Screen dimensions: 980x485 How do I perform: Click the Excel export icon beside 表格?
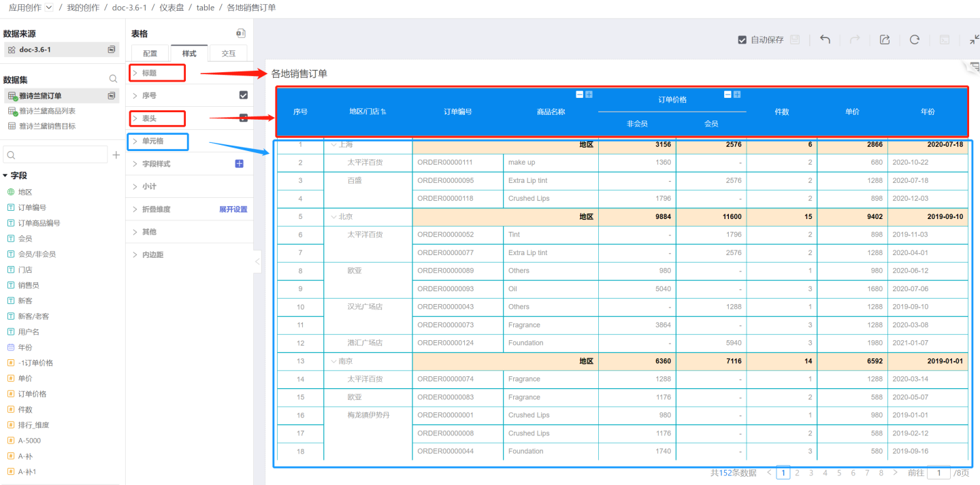[x=240, y=33]
